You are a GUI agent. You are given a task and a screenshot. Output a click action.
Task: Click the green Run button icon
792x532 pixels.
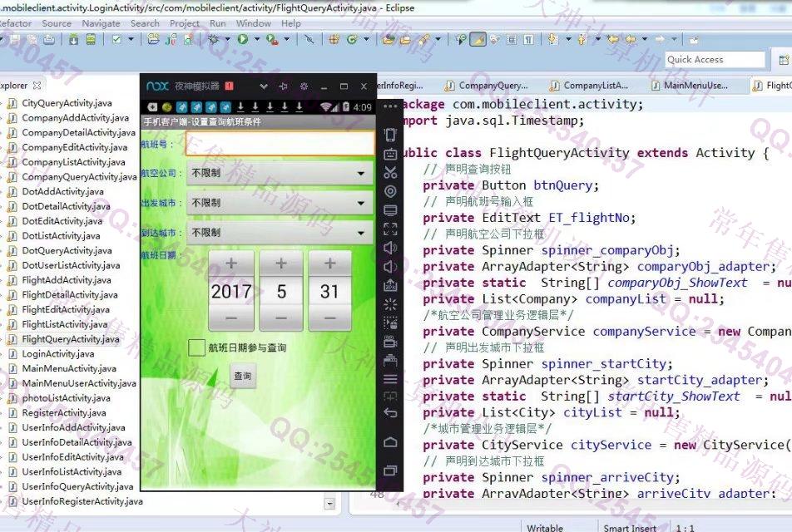243,39
